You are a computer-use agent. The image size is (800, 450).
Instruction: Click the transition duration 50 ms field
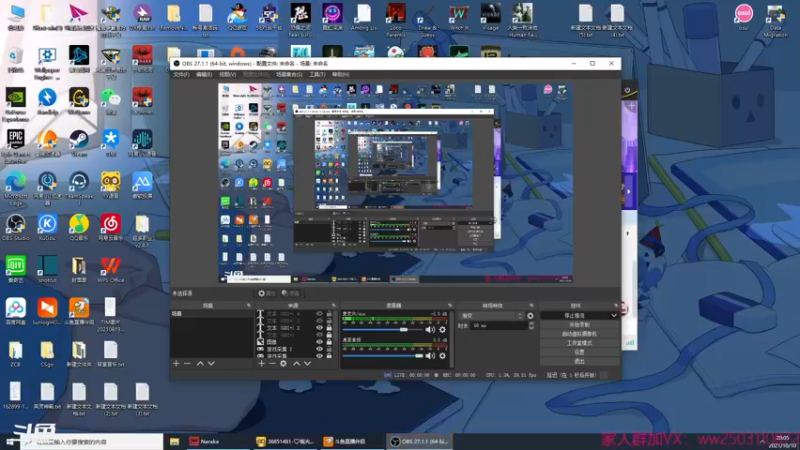(x=499, y=326)
